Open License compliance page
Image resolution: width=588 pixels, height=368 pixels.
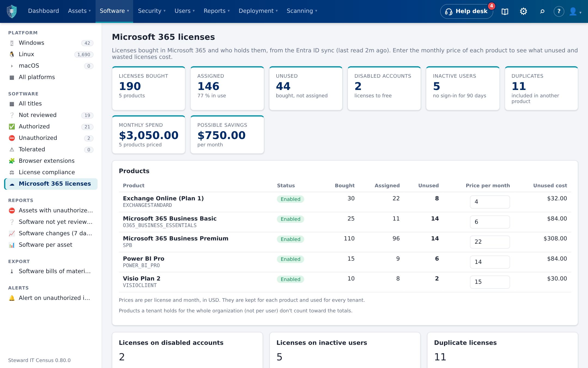(x=51, y=173)
